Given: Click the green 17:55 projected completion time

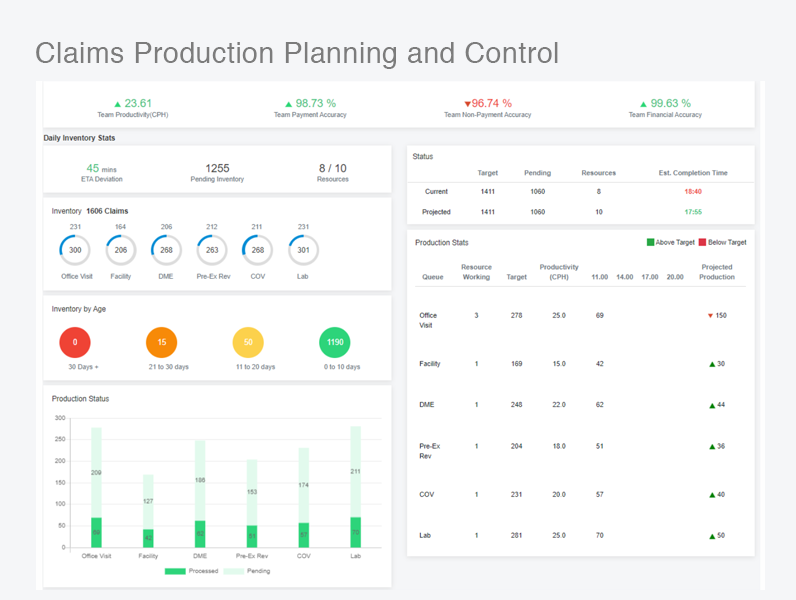Looking at the screenshot, I should pyautogui.click(x=693, y=212).
